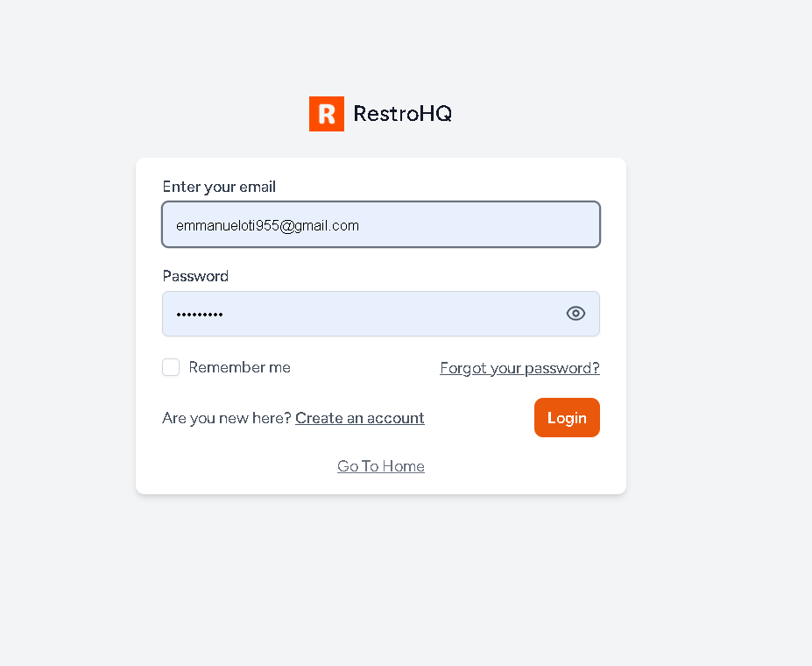Go To Home via the bottom link
Screen dimensions: 812x666
coord(381,466)
